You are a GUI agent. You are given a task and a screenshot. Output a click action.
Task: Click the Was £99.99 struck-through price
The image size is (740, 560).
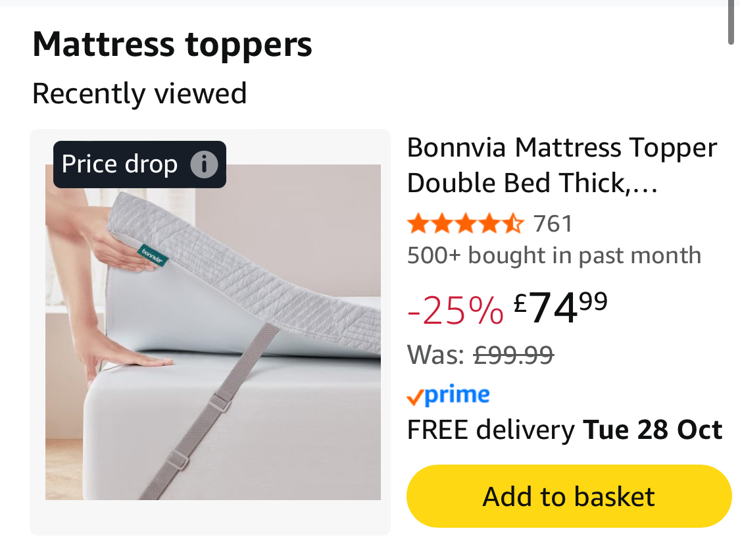coord(514,355)
